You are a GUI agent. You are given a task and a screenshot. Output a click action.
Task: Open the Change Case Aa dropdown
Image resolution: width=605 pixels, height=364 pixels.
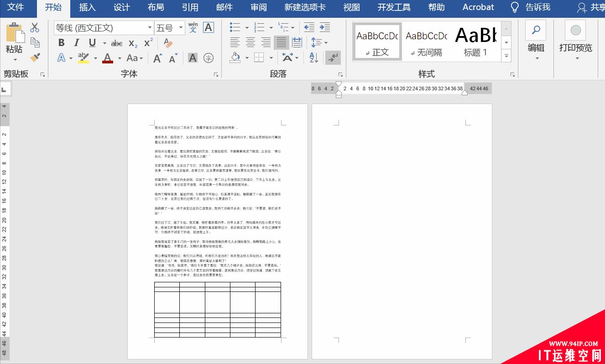tap(135, 58)
